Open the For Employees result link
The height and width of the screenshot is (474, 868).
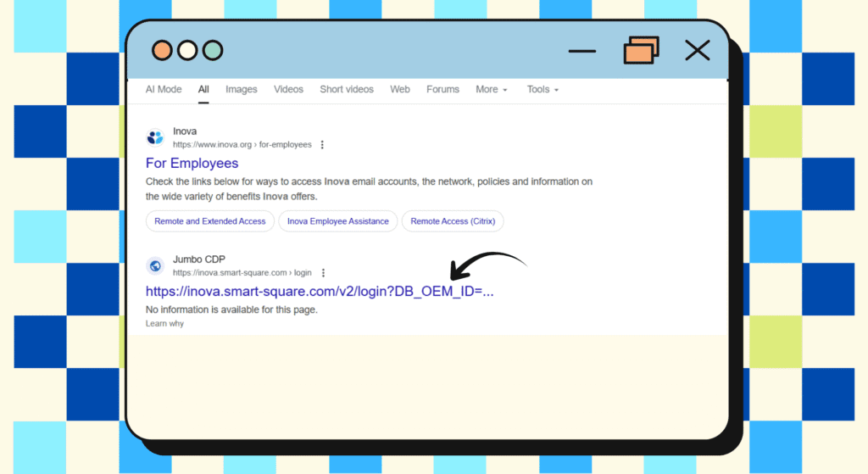click(192, 163)
